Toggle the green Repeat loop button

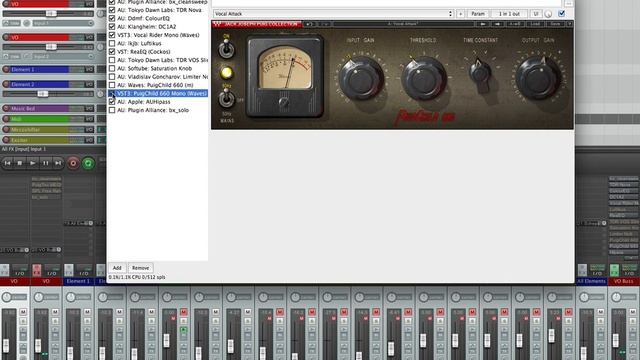88,163
